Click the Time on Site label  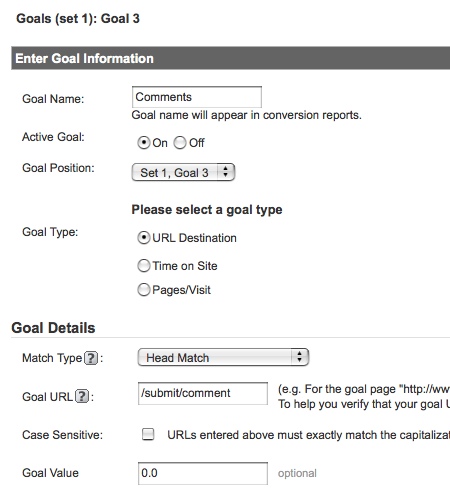[185, 266]
